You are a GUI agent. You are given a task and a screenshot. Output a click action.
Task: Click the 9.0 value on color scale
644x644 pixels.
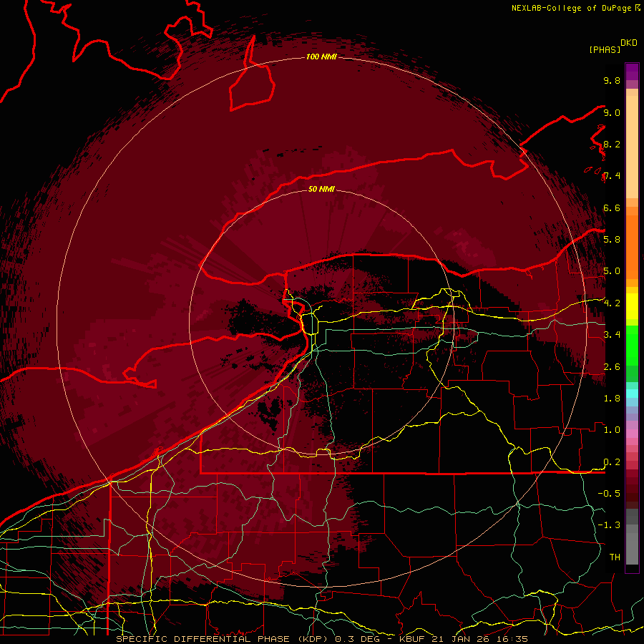tap(612, 113)
